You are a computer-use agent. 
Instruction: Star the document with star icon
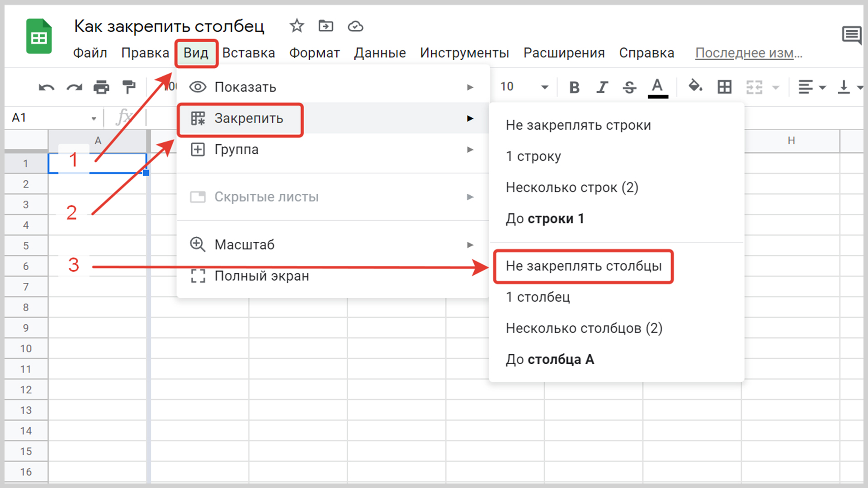297,26
